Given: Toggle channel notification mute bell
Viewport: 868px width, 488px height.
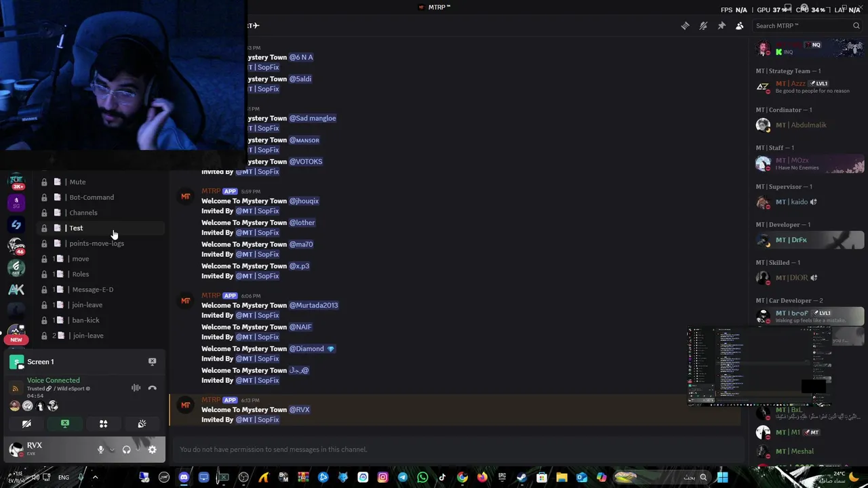Looking at the screenshot, I should click(703, 26).
